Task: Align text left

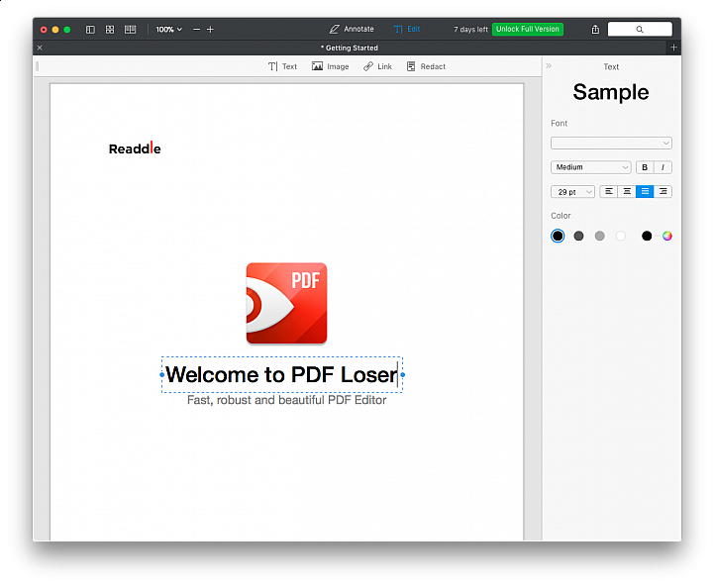Action: [x=609, y=192]
